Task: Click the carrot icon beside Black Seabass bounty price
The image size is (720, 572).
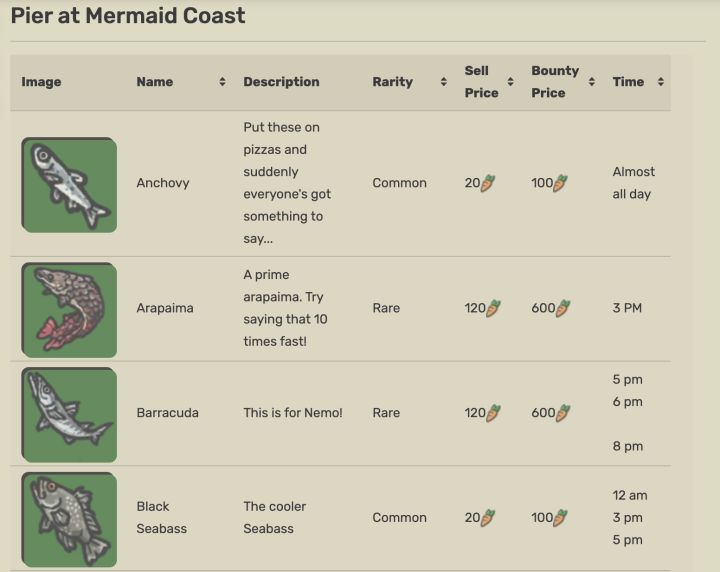Action: pos(562,518)
